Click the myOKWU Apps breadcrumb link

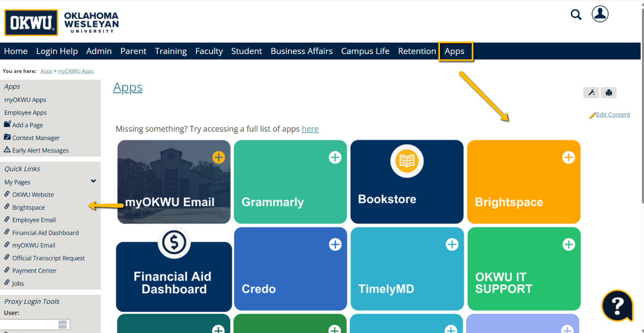tap(75, 71)
